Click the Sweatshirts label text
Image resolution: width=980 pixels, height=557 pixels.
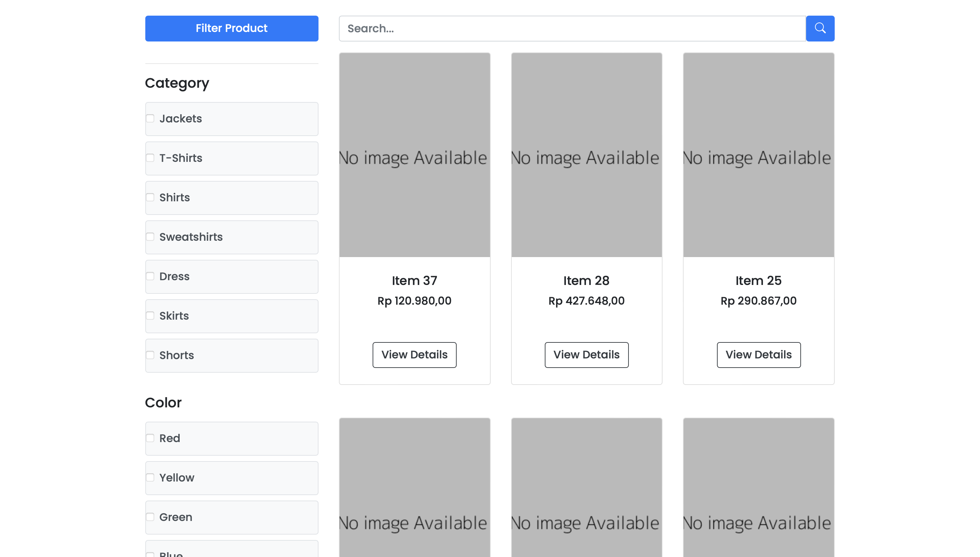tap(191, 237)
